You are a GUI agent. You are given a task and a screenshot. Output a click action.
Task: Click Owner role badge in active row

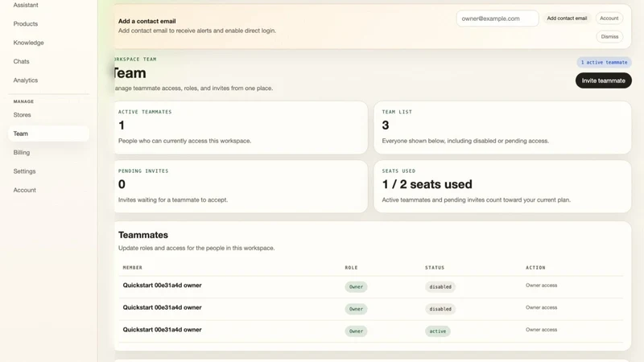pyautogui.click(x=356, y=331)
